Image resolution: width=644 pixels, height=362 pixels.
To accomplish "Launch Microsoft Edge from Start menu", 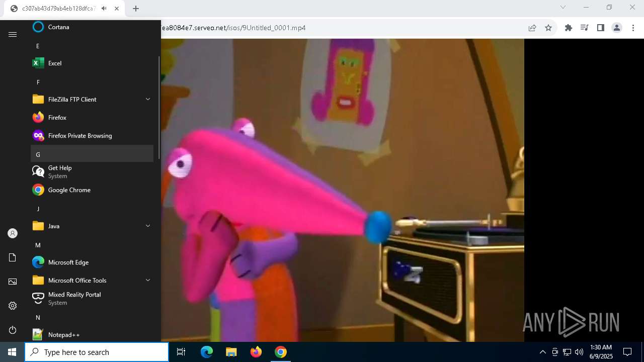I will pyautogui.click(x=92, y=262).
